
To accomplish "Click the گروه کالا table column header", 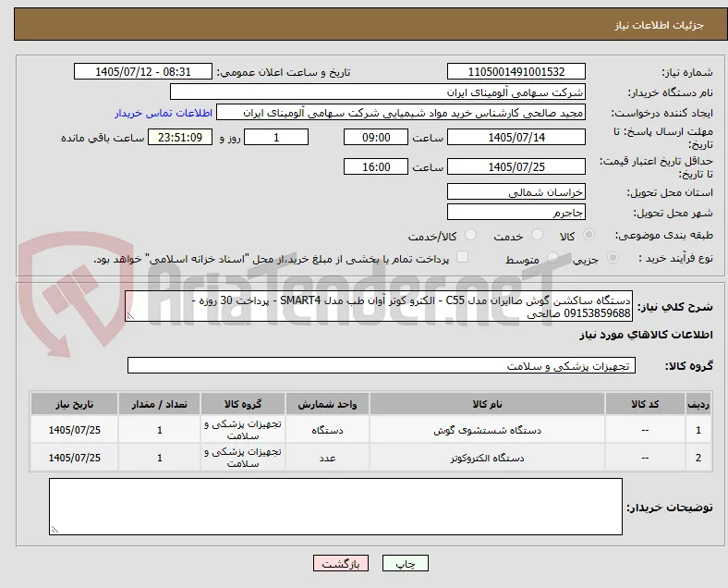I will click(243, 404).
